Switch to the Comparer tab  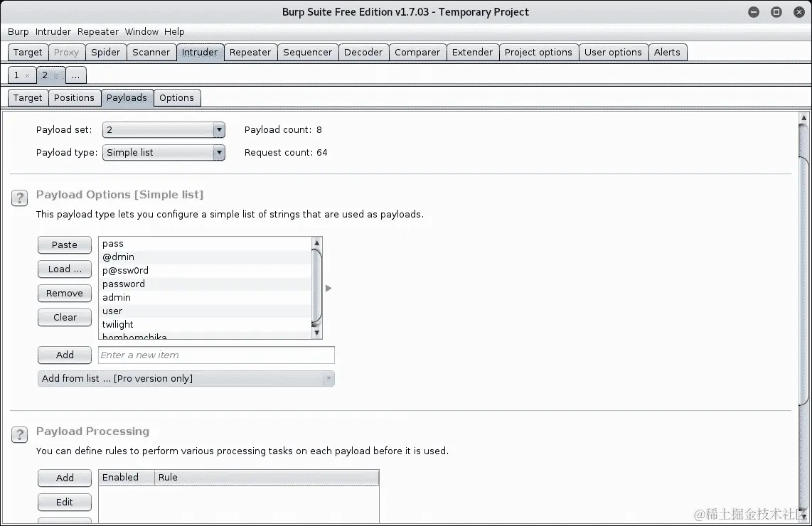pyautogui.click(x=417, y=53)
